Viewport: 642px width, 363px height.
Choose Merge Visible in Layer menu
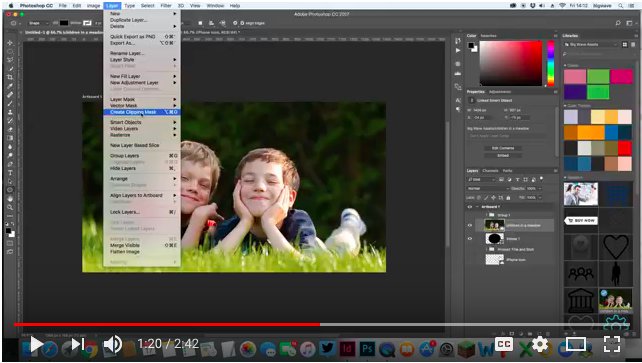142,245
